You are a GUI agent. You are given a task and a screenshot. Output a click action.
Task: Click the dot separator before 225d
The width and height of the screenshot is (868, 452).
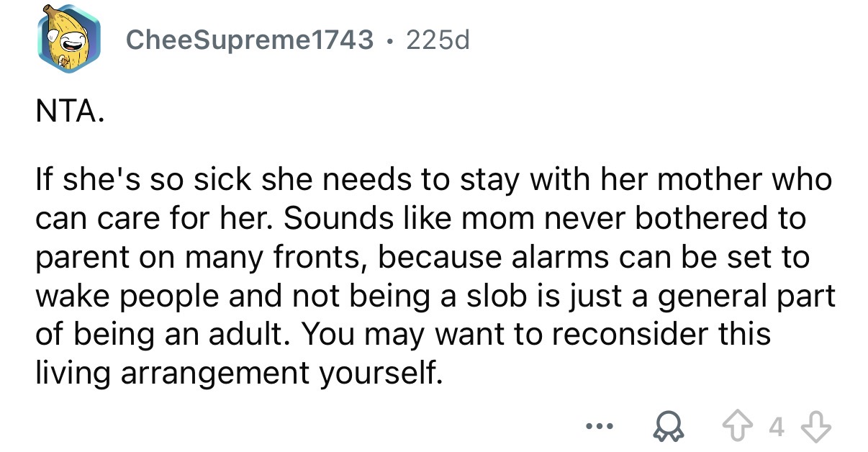coord(389,41)
